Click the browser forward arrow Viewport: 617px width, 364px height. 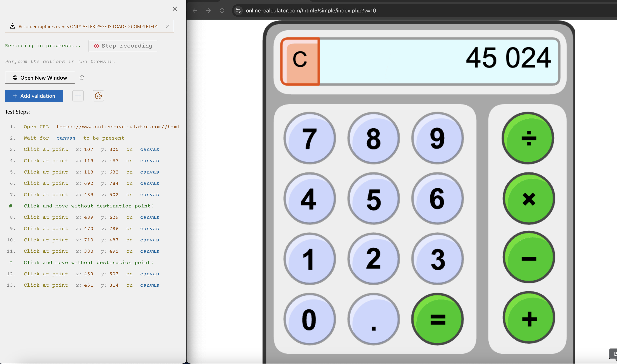tap(208, 11)
